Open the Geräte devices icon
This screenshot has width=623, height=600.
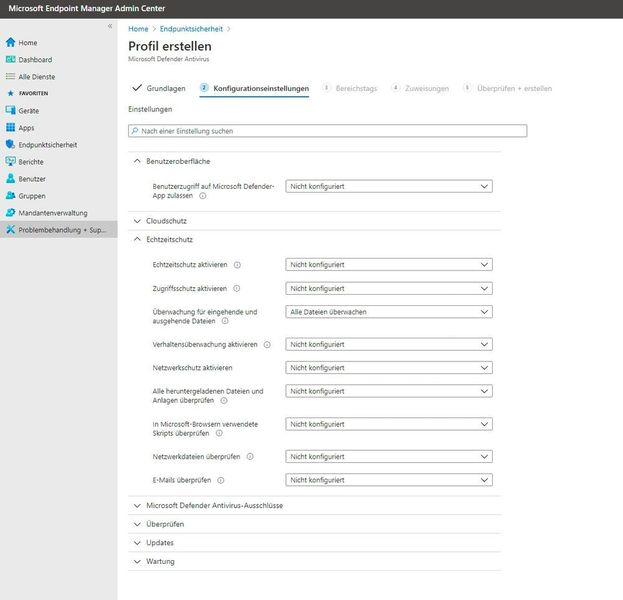pyautogui.click(x=10, y=110)
